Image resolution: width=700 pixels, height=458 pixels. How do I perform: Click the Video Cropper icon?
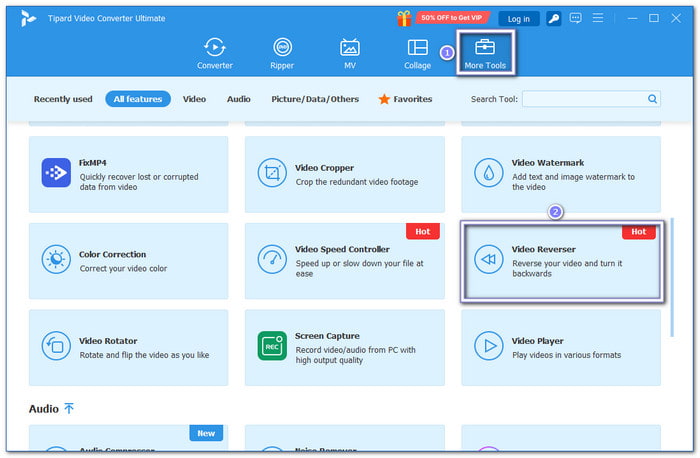[x=272, y=173]
